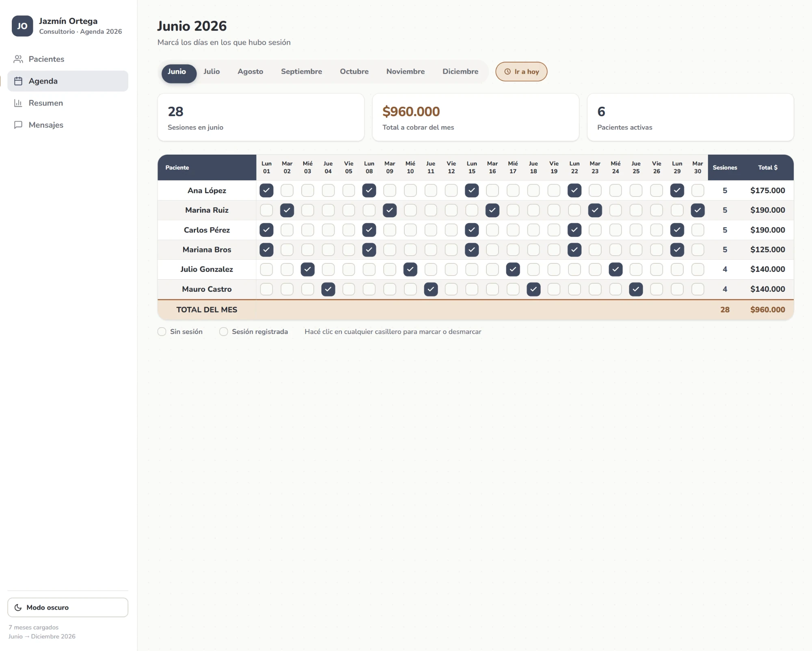Open Pacientes in the sidebar

point(68,59)
